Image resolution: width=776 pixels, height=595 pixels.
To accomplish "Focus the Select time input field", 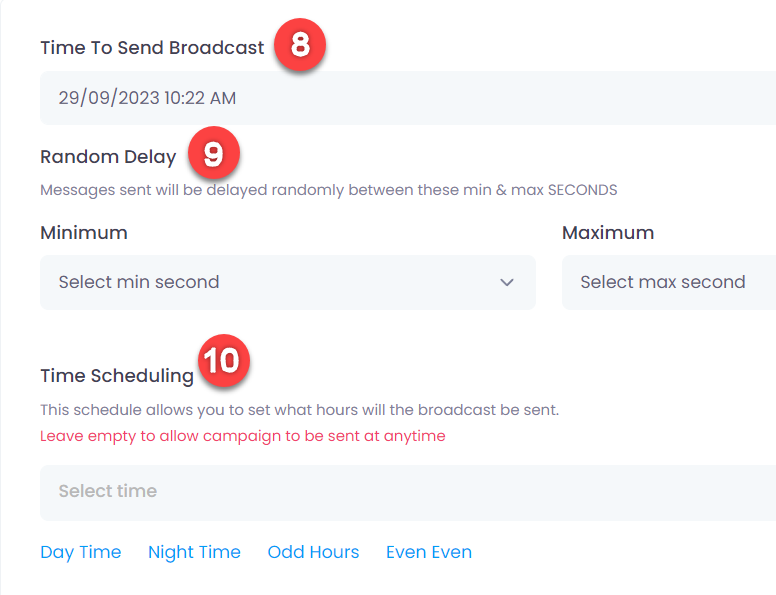I will (408, 493).
